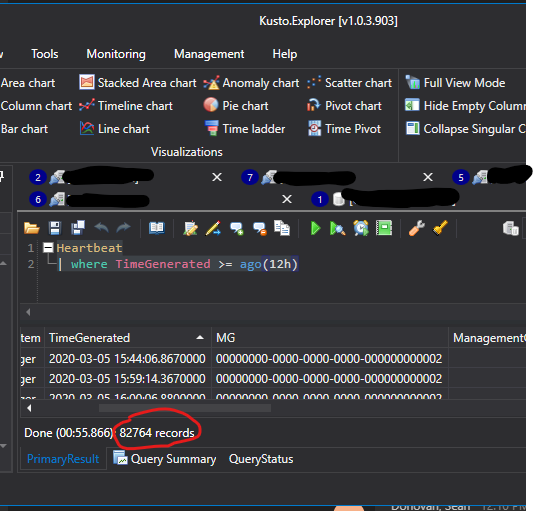Click the ago(12h) expression in query
The image size is (535, 511).
click(x=269, y=264)
